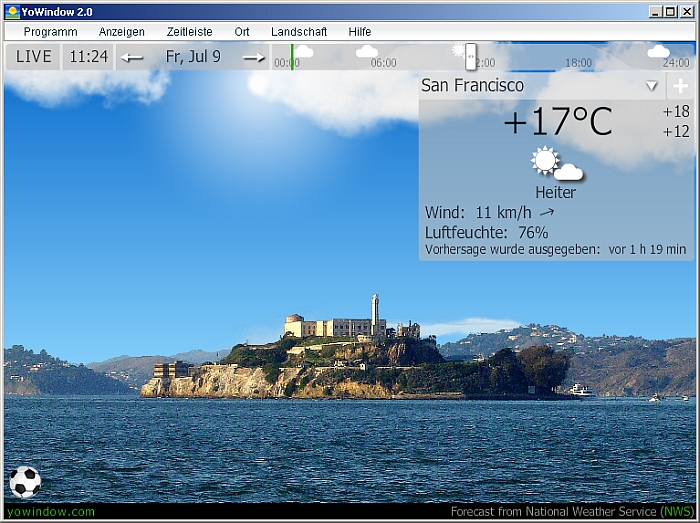The height and width of the screenshot is (523, 700).
Task: Click the sun icon on the timeline
Action: [458, 50]
